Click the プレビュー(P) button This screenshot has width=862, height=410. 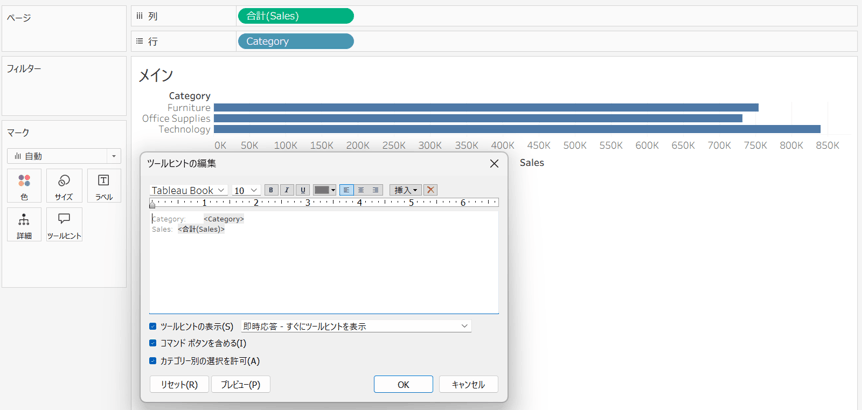click(240, 385)
